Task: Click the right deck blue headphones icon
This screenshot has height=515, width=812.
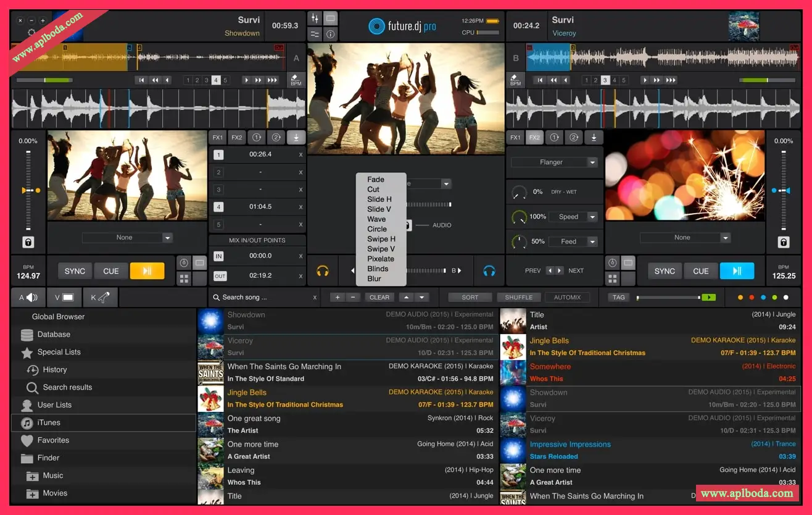Action: 489,270
